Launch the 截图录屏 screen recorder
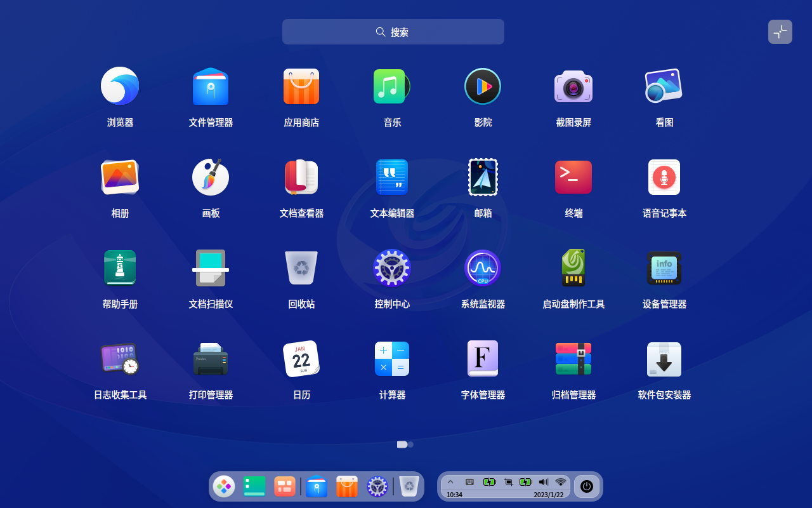Image resolution: width=812 pixels, height=508 pixels. tap(573, 86)
